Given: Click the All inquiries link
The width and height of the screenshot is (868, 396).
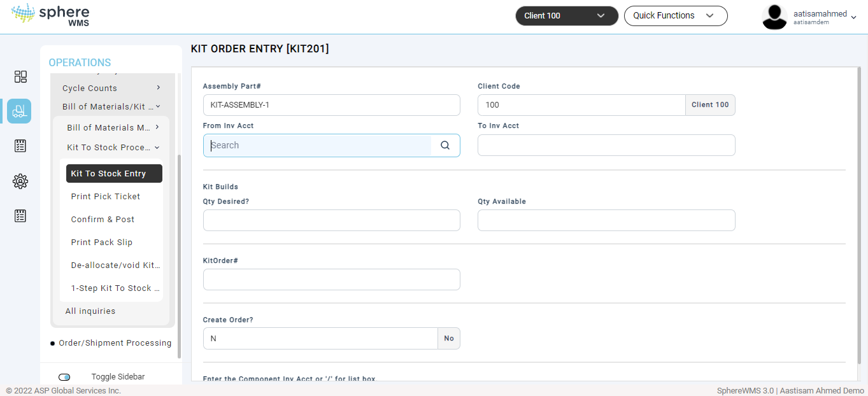Looking at the screenshot, I should click(x=90, y=311).
